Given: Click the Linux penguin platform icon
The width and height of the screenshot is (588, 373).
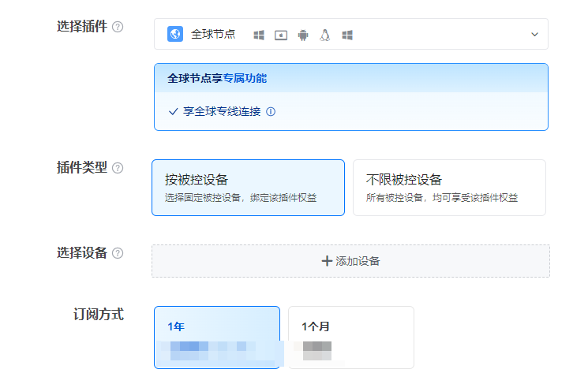Looking at the screenshot, I should (324, 35).
